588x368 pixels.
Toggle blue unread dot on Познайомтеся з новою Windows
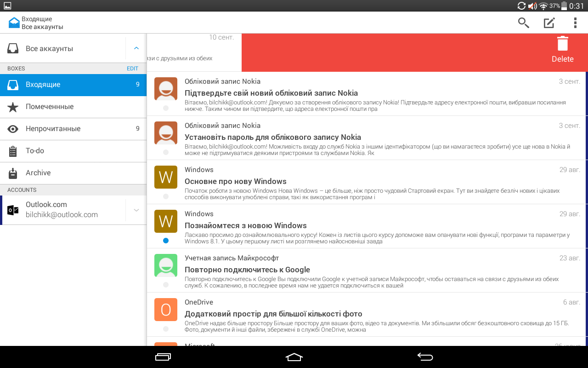pos(166,241)
